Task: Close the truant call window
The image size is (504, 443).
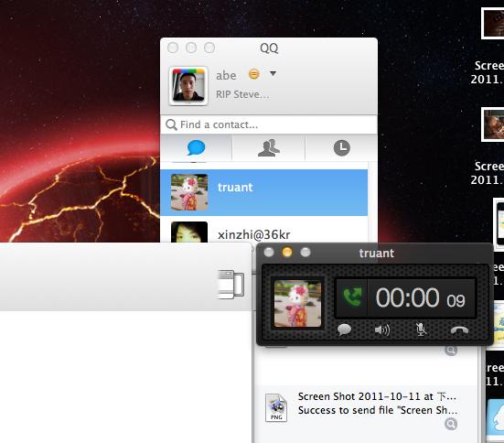Action: pyautogui.click(x=269, y=252)
